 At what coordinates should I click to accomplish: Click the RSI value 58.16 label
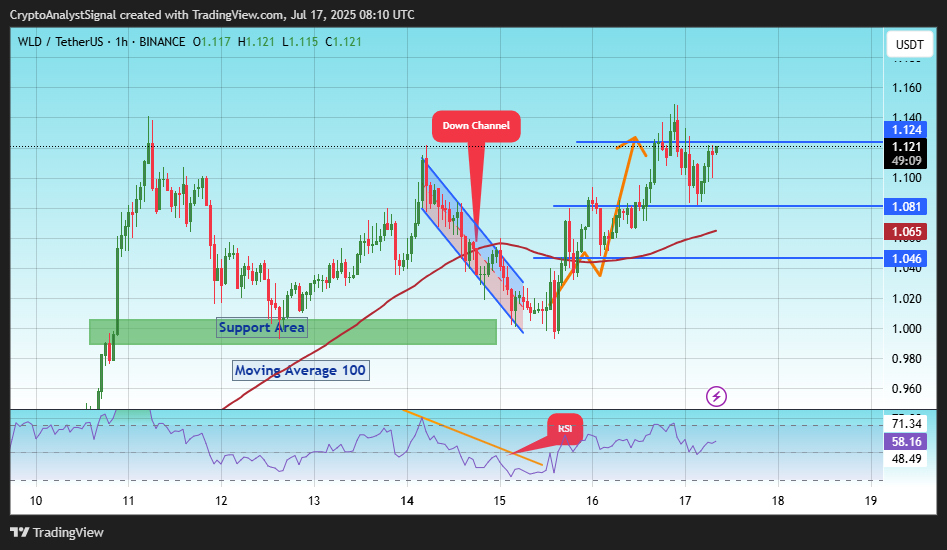coord(905,442)
